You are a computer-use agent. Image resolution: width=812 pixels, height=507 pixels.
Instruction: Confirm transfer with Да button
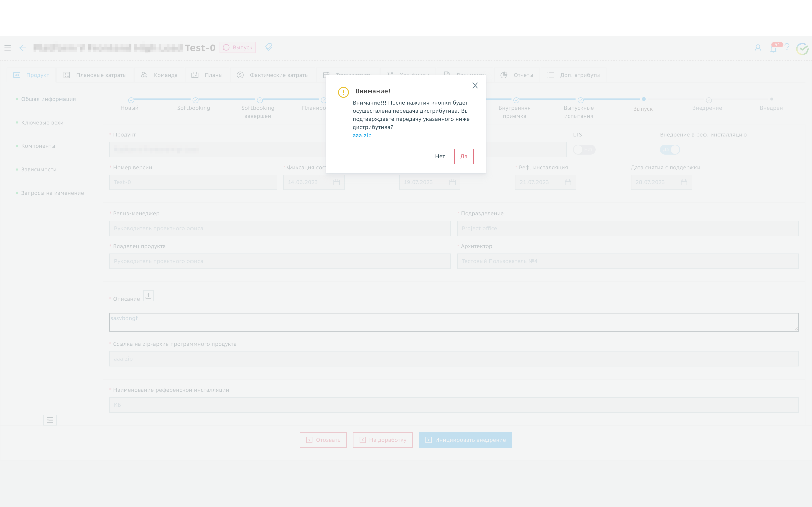(464, 156)
